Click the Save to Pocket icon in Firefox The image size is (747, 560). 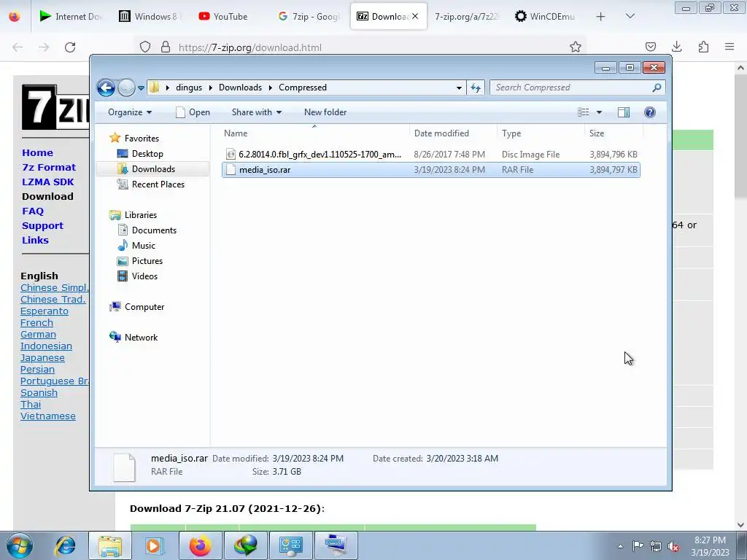pos(650,47)
